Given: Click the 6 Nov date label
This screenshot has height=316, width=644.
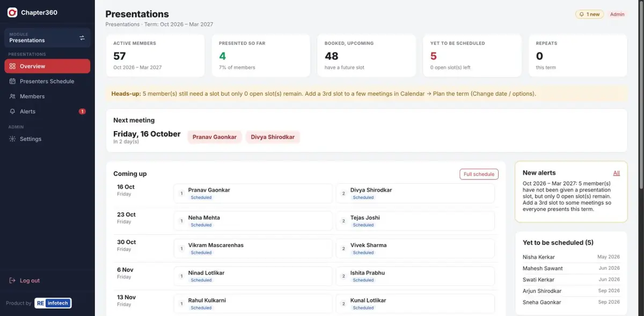Looking at the screenshot, I should click(125, 270).
